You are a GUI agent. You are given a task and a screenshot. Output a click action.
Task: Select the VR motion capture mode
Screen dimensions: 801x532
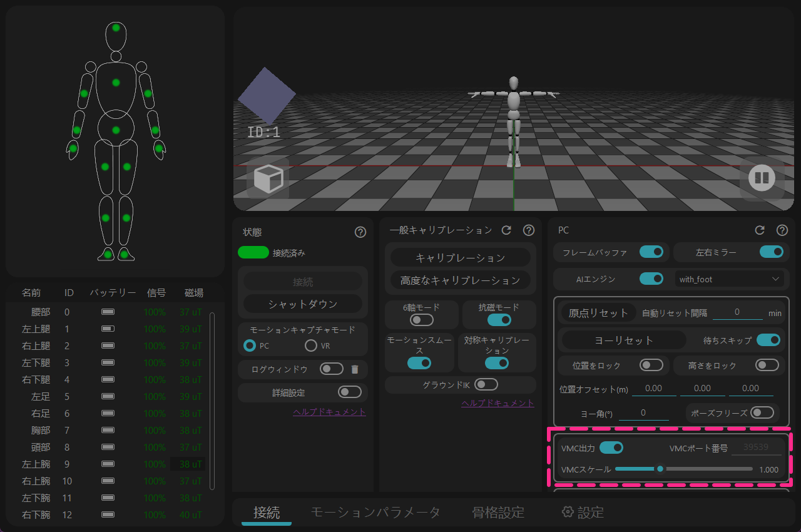tap(311, 345)
